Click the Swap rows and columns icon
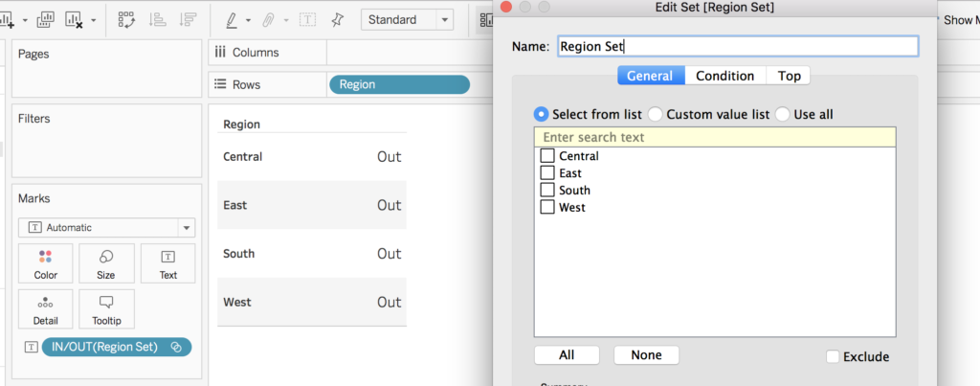The height and width of the screenshot is (386, 980). 126,19
